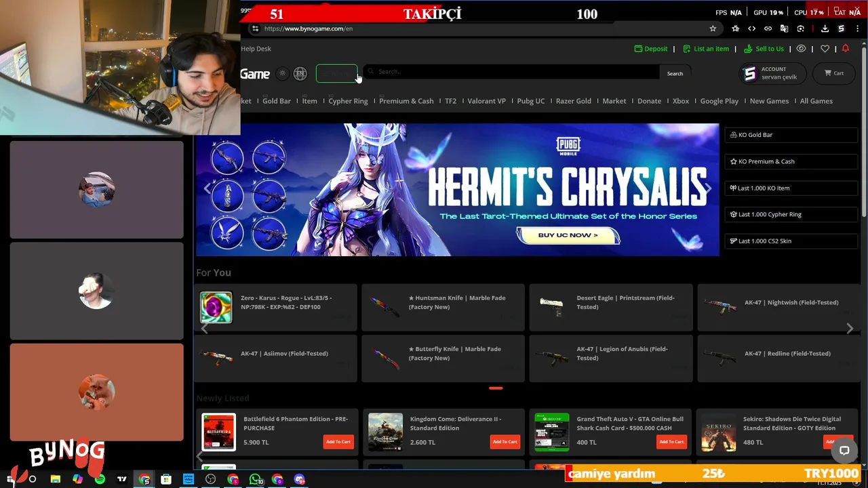
Task: Open the List an item link
Action: click(706, 49)
